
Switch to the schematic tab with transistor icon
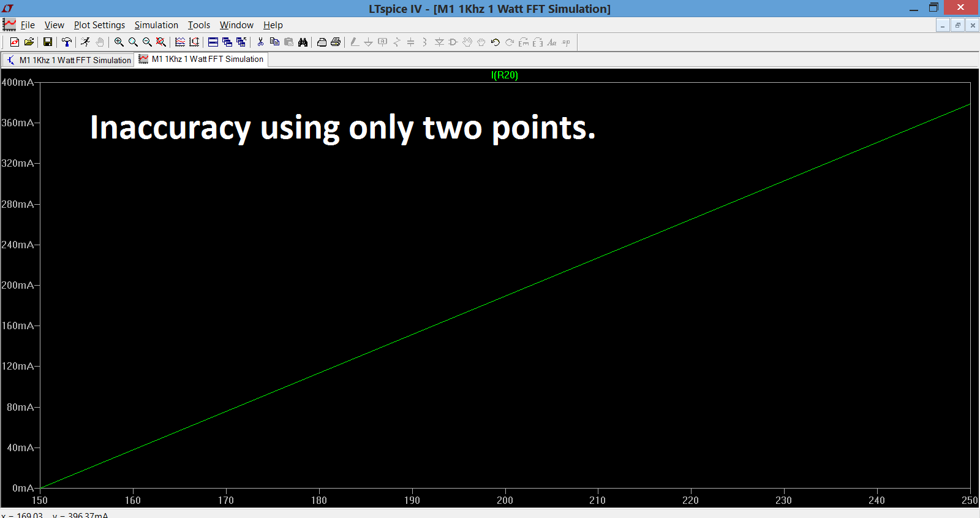[x=69, y=60]
